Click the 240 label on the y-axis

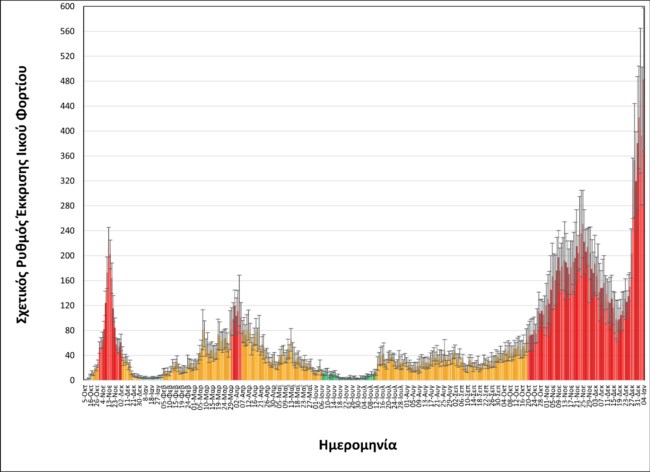click(x=67, y=231)
